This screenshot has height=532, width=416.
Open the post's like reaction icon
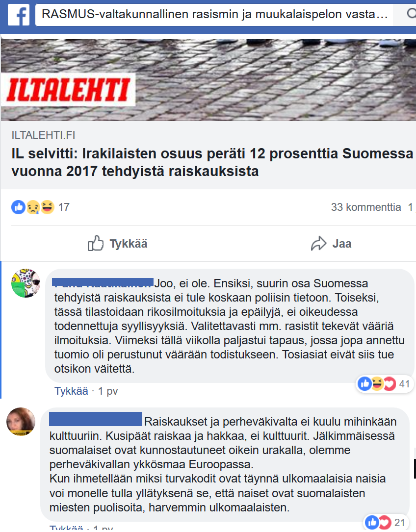(18, 207)
